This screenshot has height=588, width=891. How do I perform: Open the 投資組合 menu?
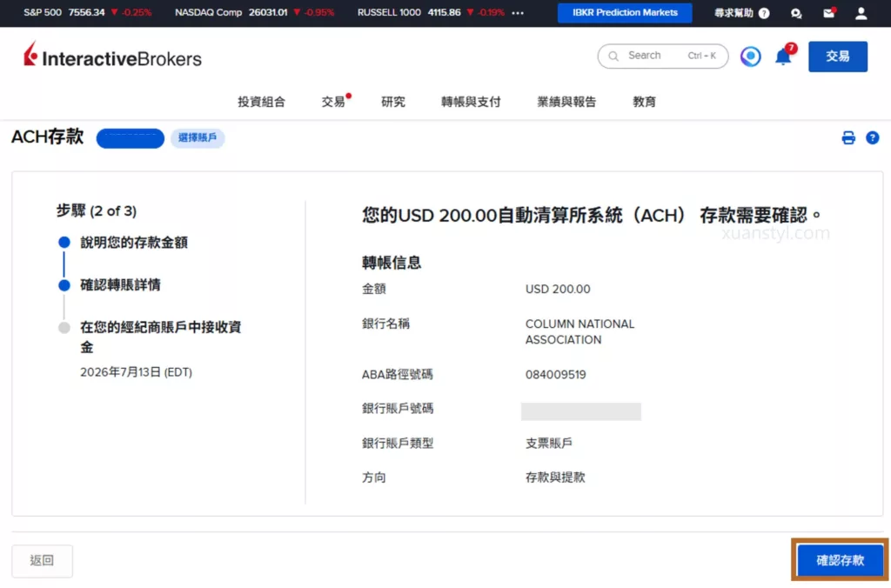coord(261,102)
